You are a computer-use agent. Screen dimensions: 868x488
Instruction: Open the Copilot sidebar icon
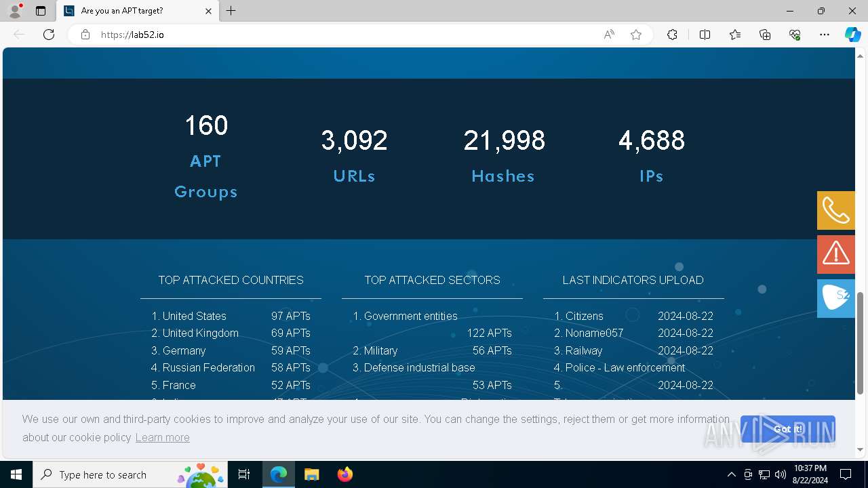pyautogui.click(x=852, y=35)
